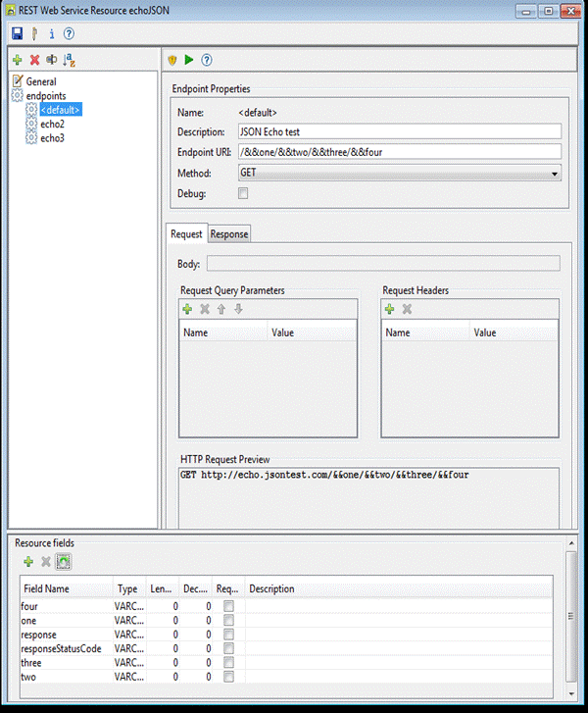Check Required box for field 'four'
This screenshot has height=713, width=588.
pyautogui.click(x=228, y=607)
